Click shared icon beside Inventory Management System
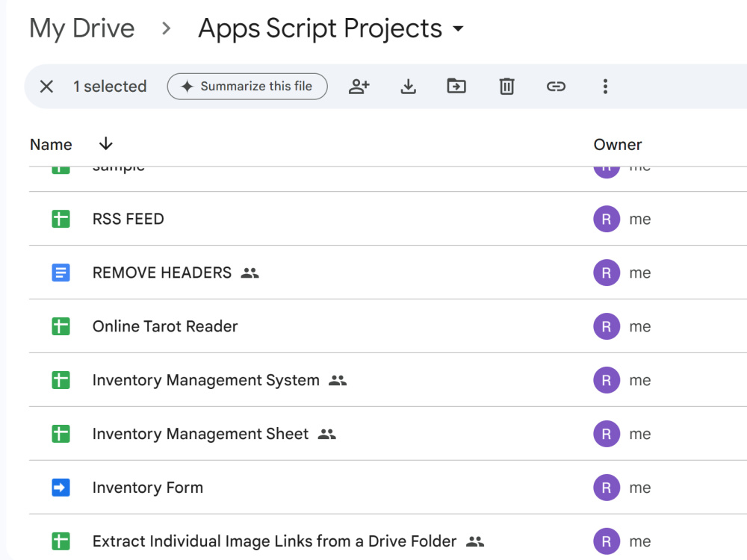 pos(338,380)
